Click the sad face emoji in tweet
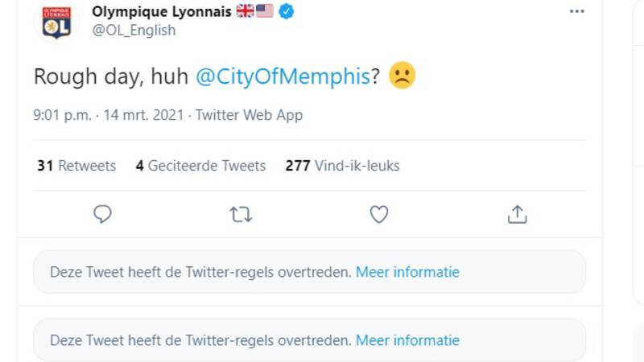 click(x=402, y=75)
